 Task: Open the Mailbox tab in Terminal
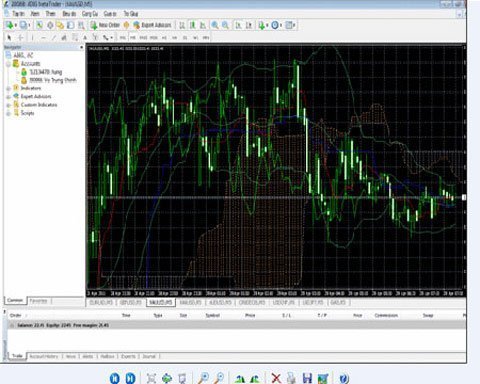107,356
